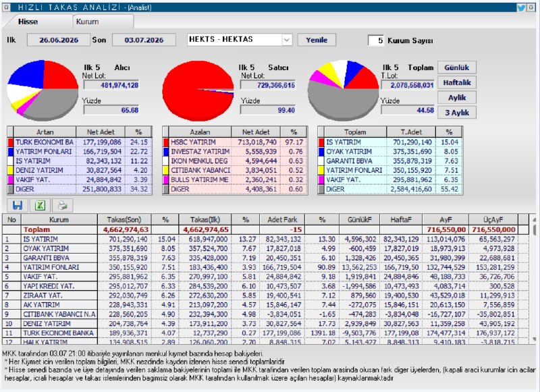Click the Satıcı Net Lot value 729,366,615
This screenshot has width=540, height=392.
(x=268, y=86)
